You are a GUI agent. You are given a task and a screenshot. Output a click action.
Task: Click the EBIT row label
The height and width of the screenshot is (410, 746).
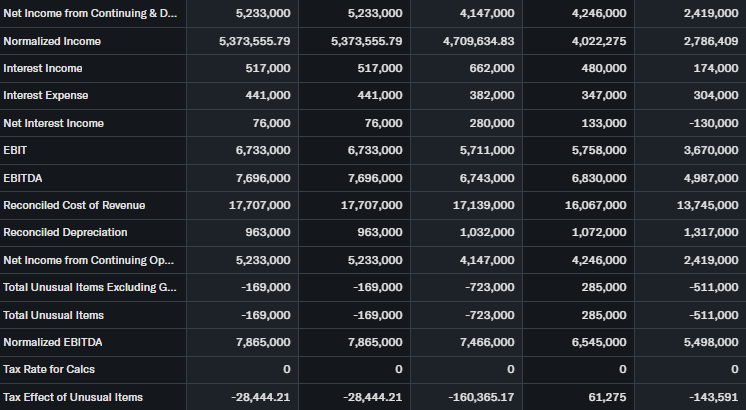16,150
